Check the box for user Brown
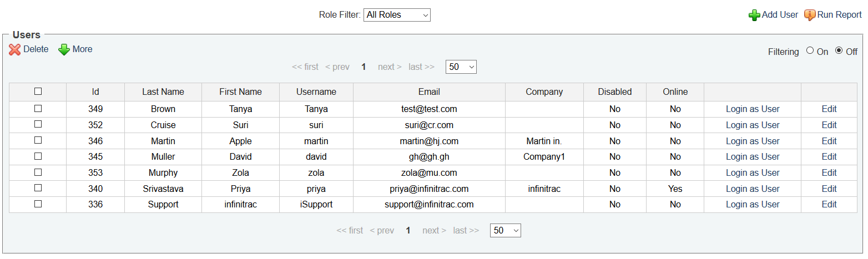868x259 pixels. (38, 109)
